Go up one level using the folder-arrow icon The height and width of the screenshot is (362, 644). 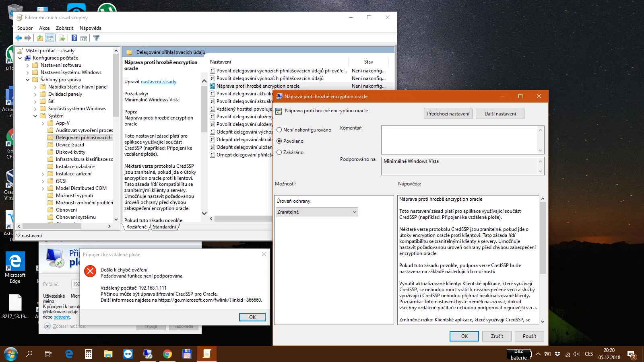pyautogui.click(x=40, y=38)
